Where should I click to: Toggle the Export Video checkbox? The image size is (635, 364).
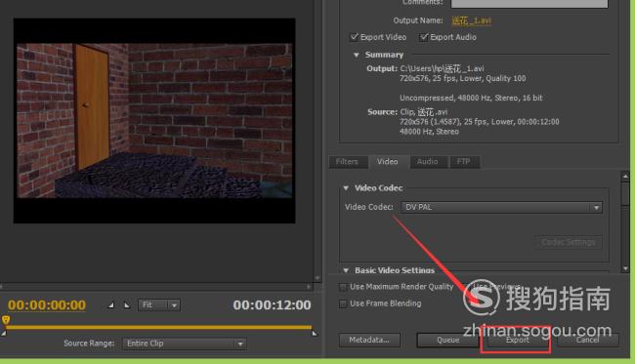[x=355, y=37]
